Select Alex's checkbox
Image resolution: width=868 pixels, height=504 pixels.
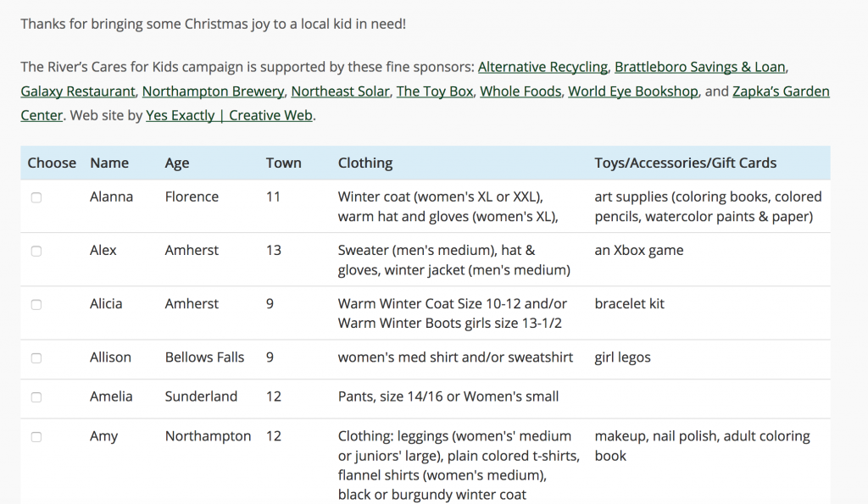pyautogui.click(x=36, y=252)
